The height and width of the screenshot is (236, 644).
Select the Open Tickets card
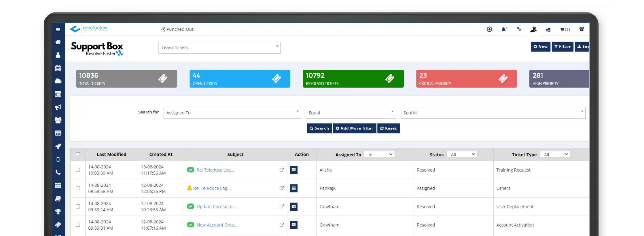[240, 79]
